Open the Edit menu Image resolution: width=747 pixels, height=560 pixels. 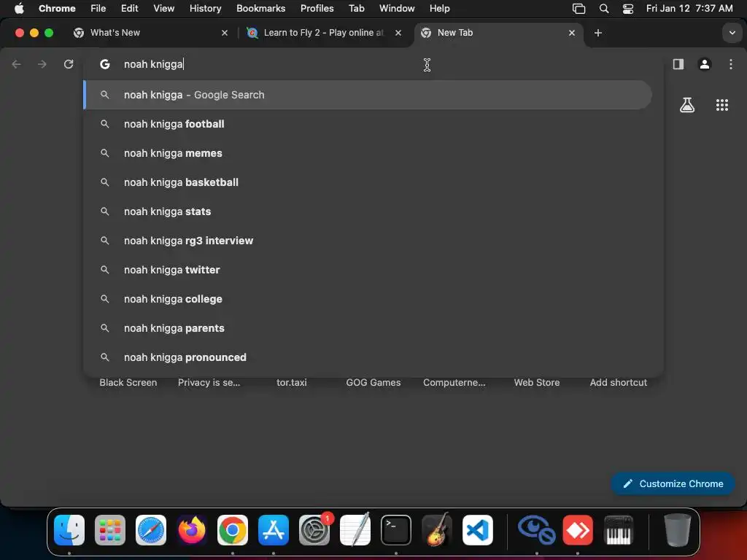pos(129,8)
